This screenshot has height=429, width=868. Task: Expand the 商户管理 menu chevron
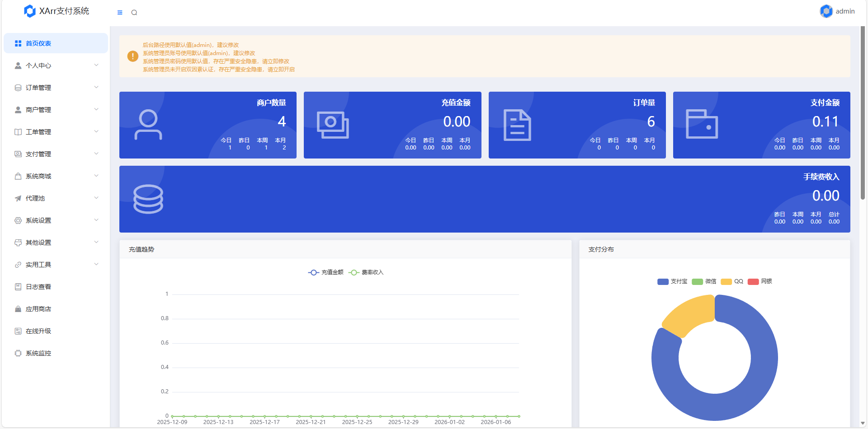[96, 109]
